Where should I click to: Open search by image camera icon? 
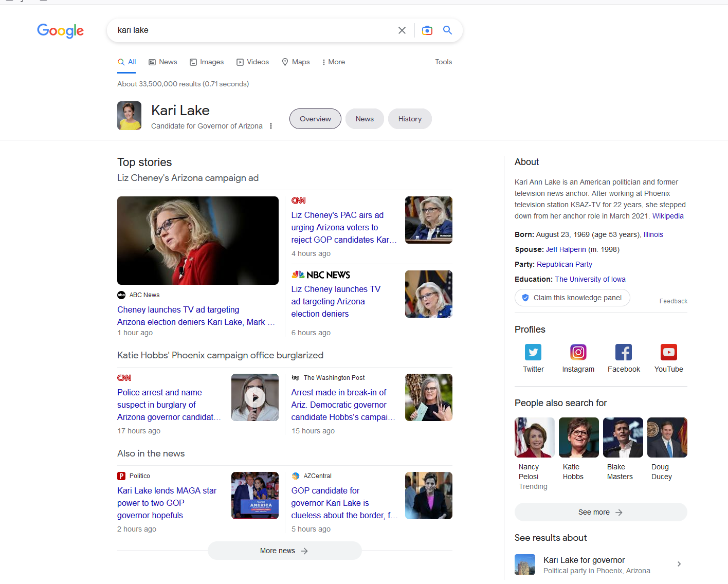[427, 30]
